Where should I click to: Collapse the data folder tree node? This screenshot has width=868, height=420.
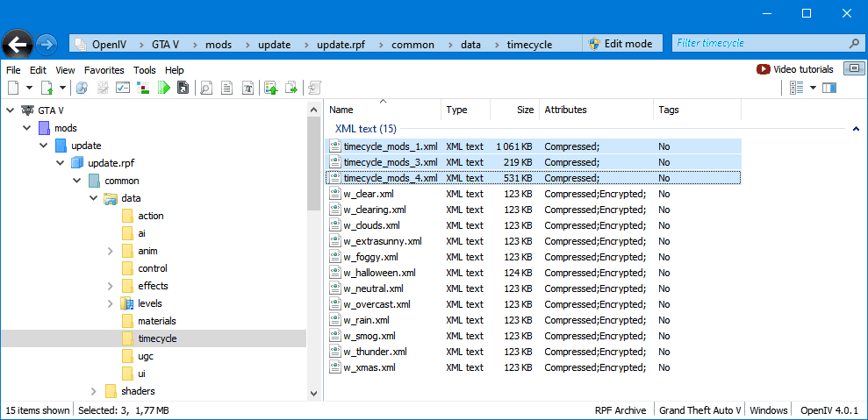click(x=94, y=198)
